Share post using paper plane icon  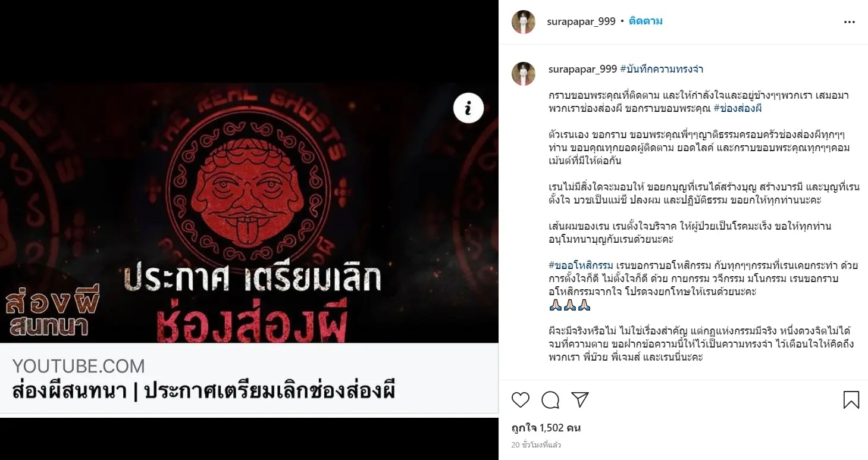580,399
